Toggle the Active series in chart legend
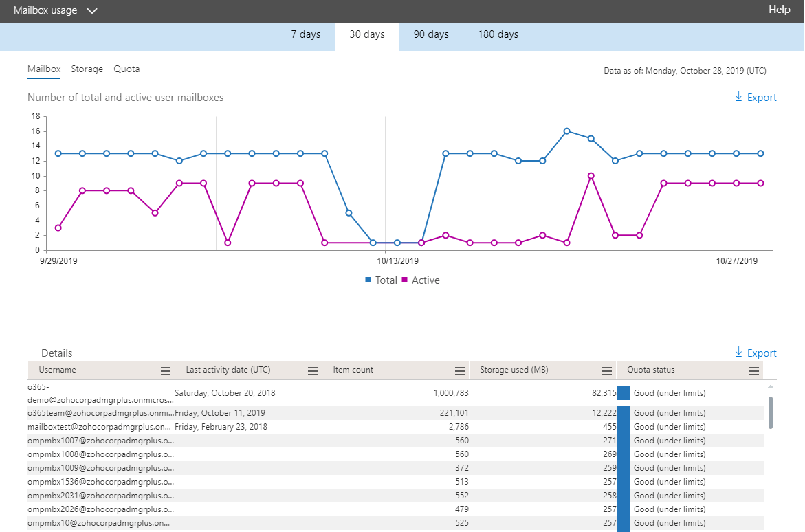This screenshot has height=532, width=805. pyautogui.click(x=421, y=280)
